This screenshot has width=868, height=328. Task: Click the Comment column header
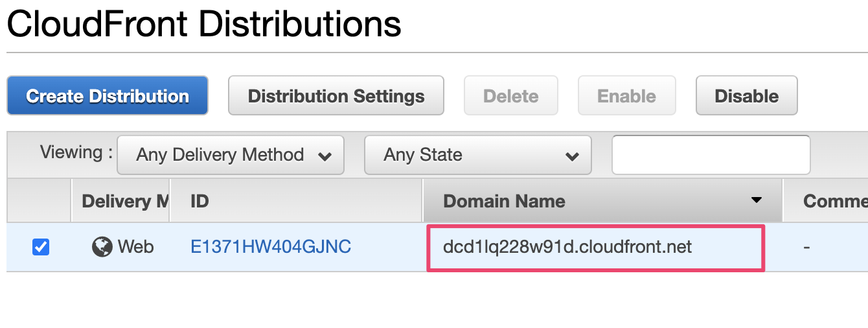[834, 202]
